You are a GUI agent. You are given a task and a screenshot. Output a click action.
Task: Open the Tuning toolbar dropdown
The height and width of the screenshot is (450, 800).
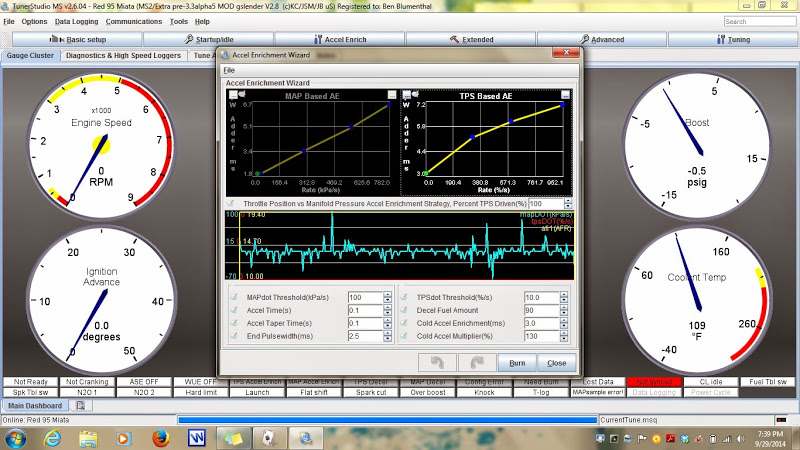(x=733, y=40)
